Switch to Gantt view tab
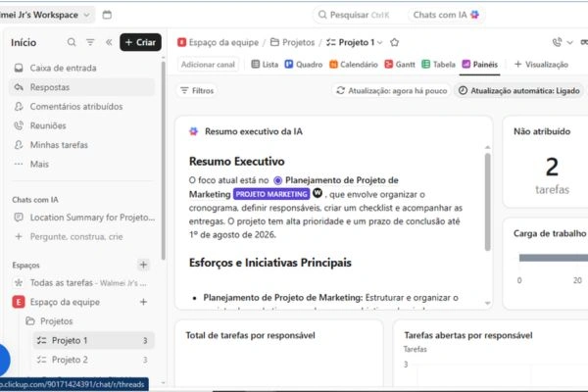This screenshot has width=588, height=392. pyautogui.click(x=400, y=64)
